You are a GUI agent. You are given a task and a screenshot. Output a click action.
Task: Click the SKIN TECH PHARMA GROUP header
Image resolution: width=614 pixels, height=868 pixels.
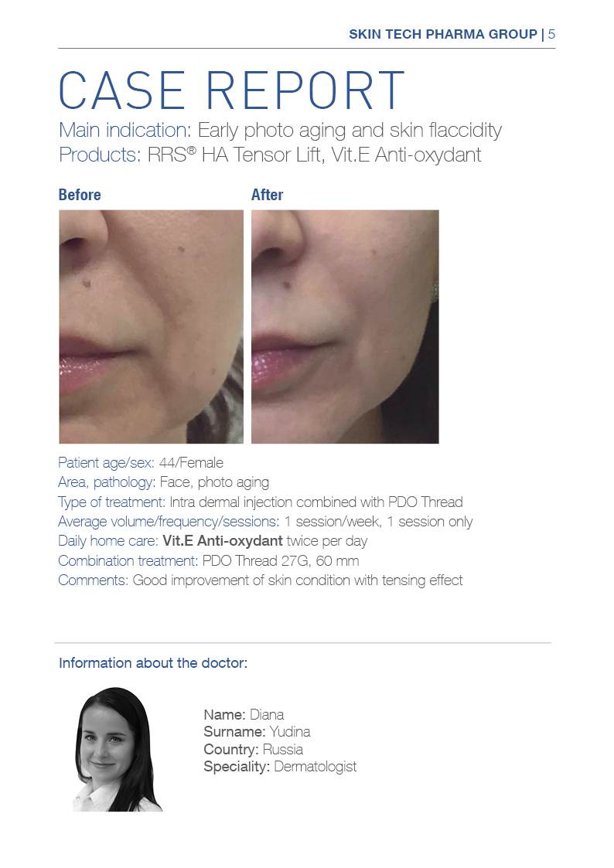(x=443, y=34)
